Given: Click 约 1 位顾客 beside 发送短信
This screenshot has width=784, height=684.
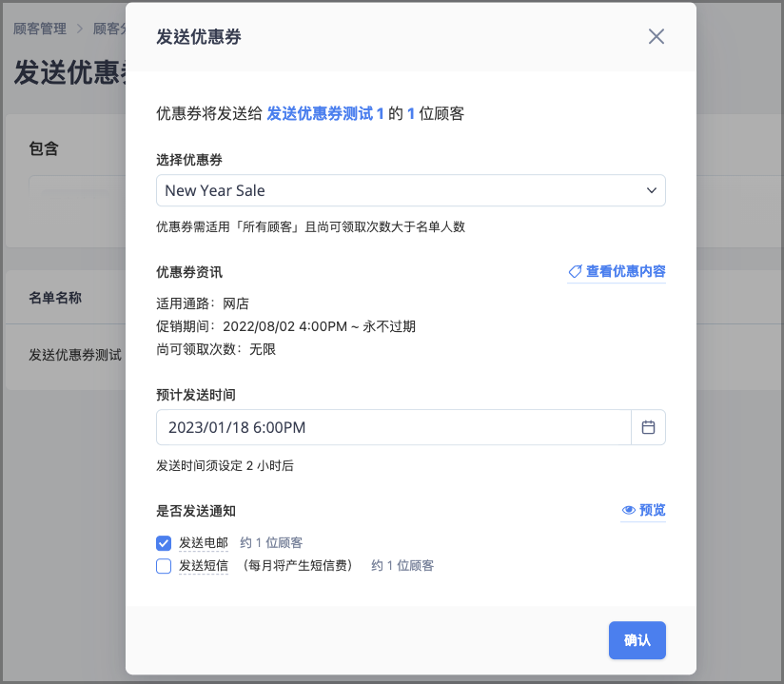Looking at the screenshot, I should tap(402, 566).
